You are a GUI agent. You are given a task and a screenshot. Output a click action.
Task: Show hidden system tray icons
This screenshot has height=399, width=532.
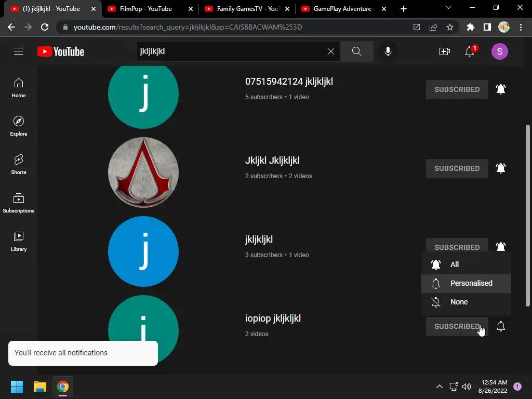point(439,387)
